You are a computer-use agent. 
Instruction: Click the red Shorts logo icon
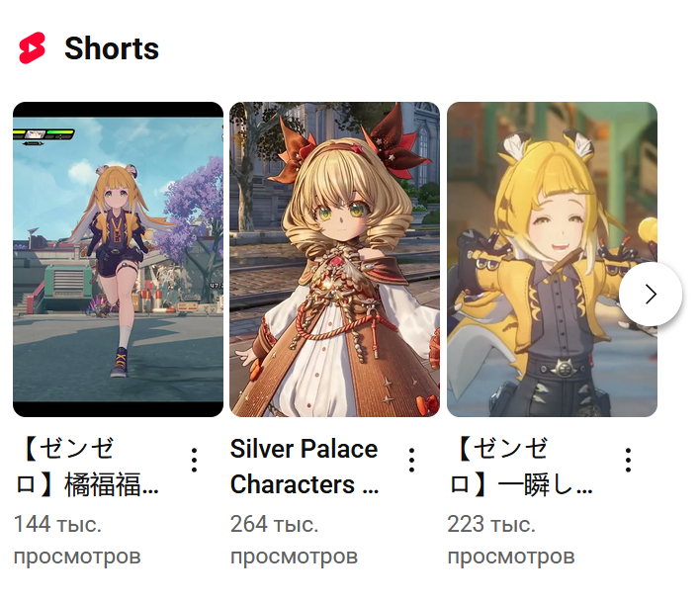point(32,47)
